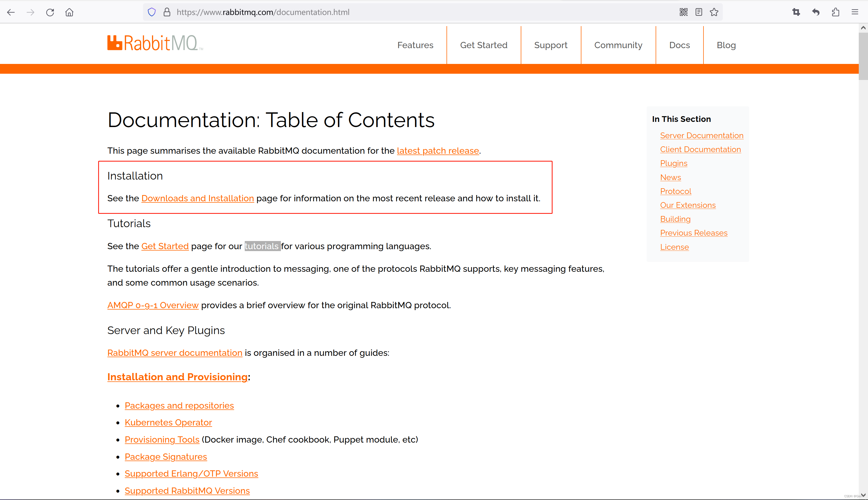Open Kubernetes Operator link
This screenshot has height=500, width=868.
(169, 422)
